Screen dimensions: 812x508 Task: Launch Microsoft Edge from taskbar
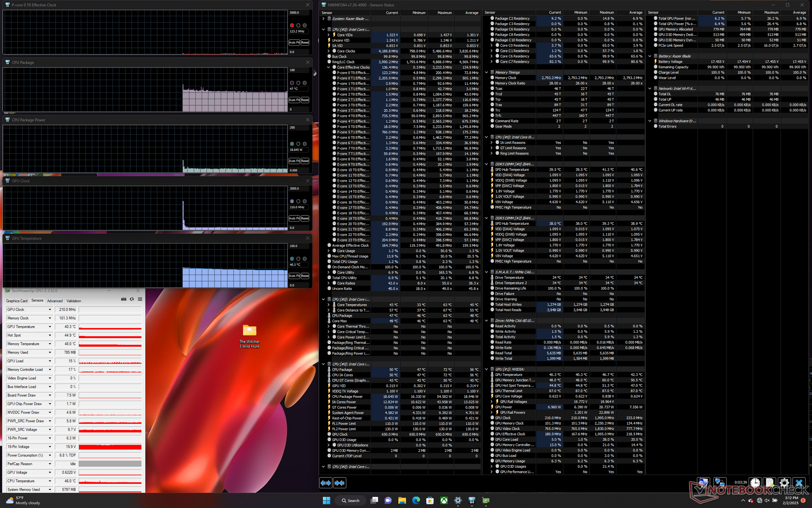[x=416, y=500]
